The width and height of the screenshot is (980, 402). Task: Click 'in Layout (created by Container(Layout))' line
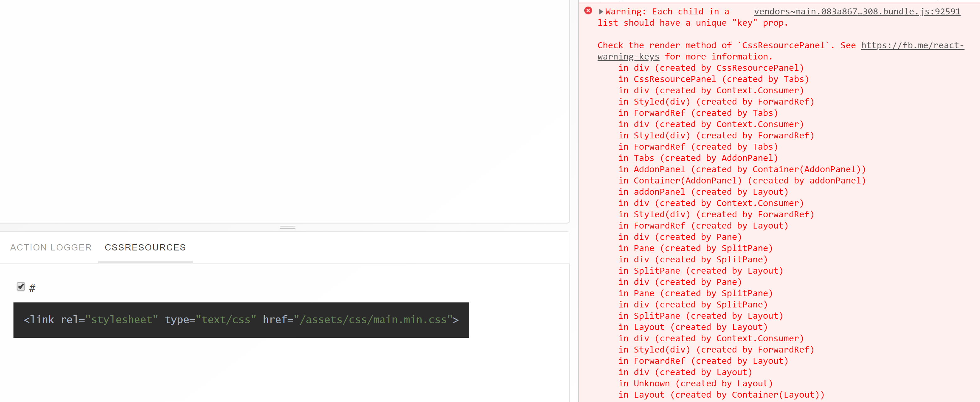[721, 395]
